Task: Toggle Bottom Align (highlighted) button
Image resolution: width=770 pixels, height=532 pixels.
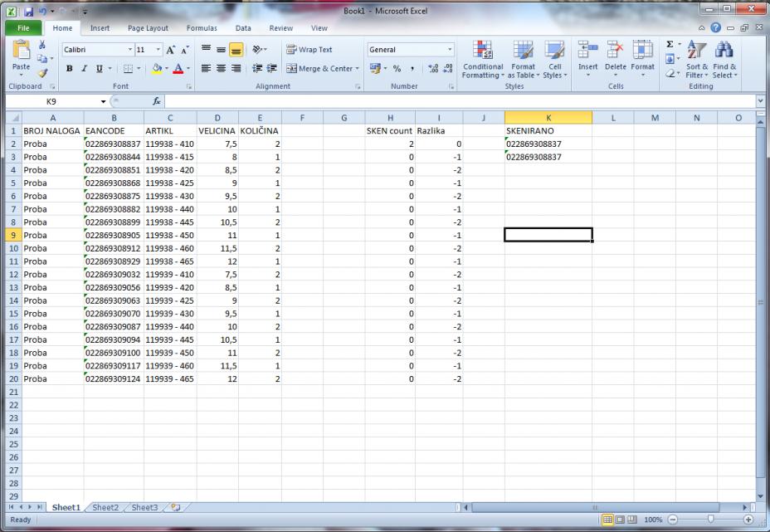Action: [x=236, y=50]
